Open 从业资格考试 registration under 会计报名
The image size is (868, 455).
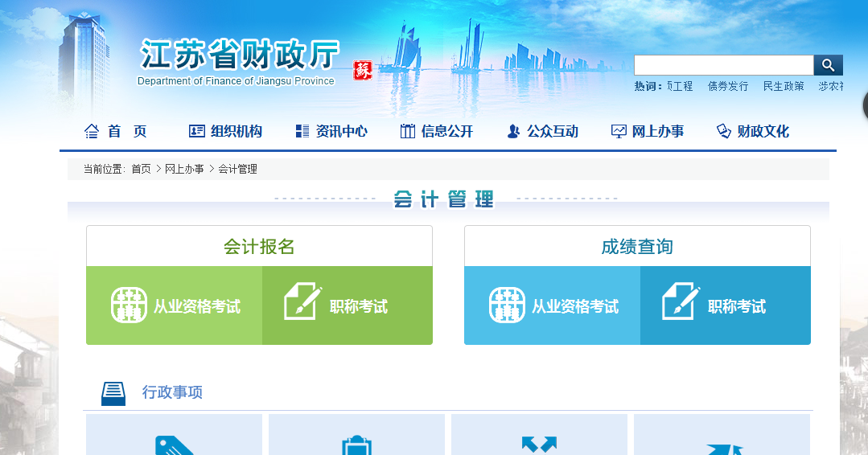(x=197, y=306)
